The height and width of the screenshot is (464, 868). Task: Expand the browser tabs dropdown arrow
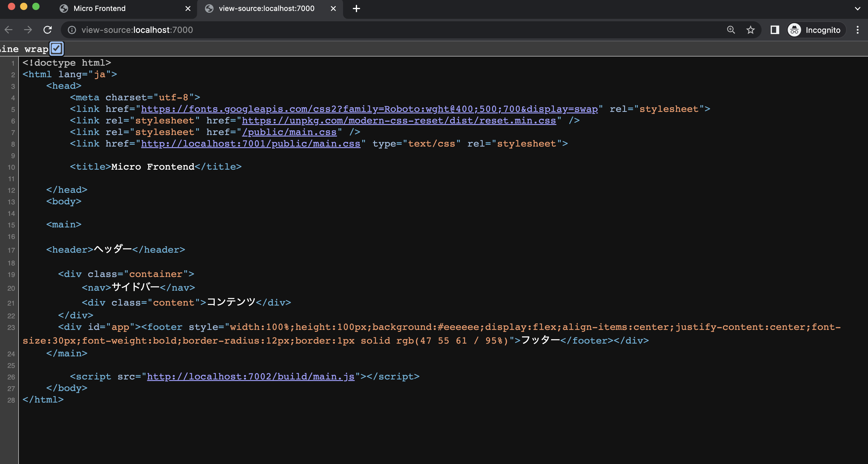tap(858, 9)
